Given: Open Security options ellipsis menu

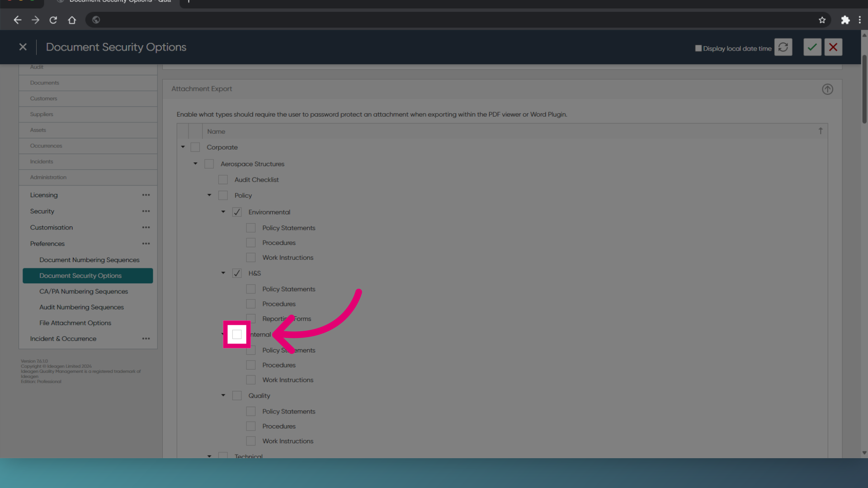Looking at the screenshot, I should [x=146, y=211].
